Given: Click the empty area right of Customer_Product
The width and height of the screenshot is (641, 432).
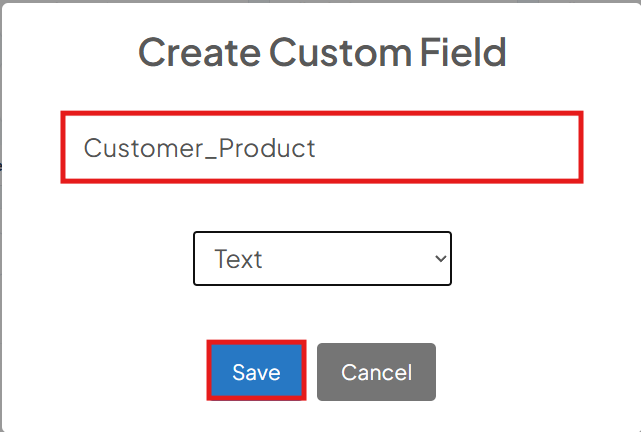Looking at the screenshot, I should pyautogui.click(x=448, y=147).
